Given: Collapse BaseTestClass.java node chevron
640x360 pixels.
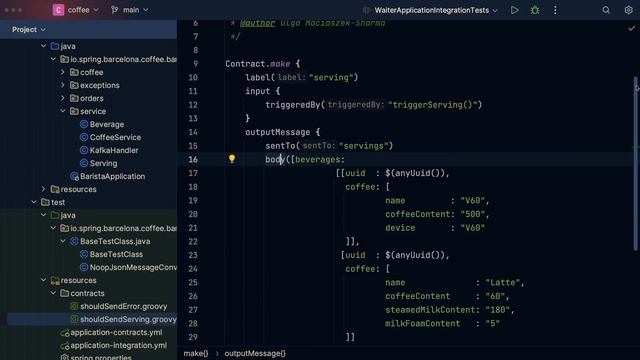Looking at the screenshot, I should click(63, 241).
